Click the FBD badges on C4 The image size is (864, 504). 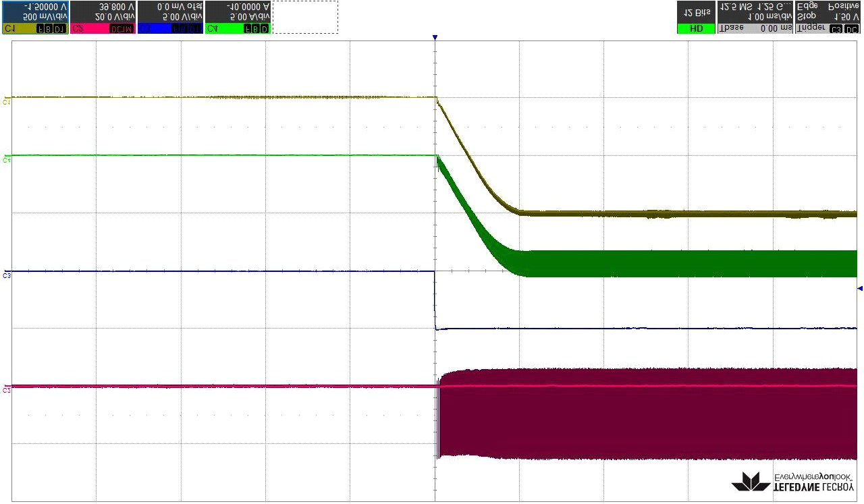tap(256, 29)
